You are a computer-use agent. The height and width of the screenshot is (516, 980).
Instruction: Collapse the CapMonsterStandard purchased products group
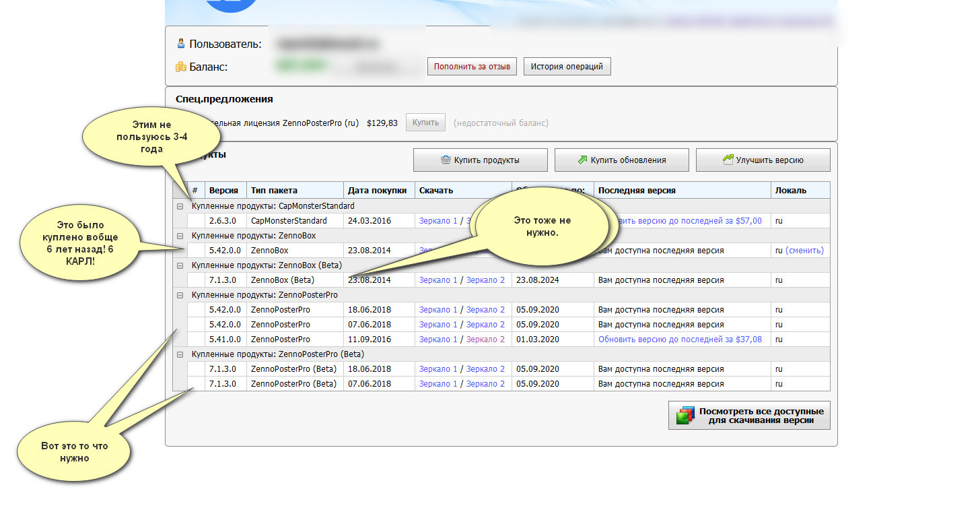click(x=180, y=206)
